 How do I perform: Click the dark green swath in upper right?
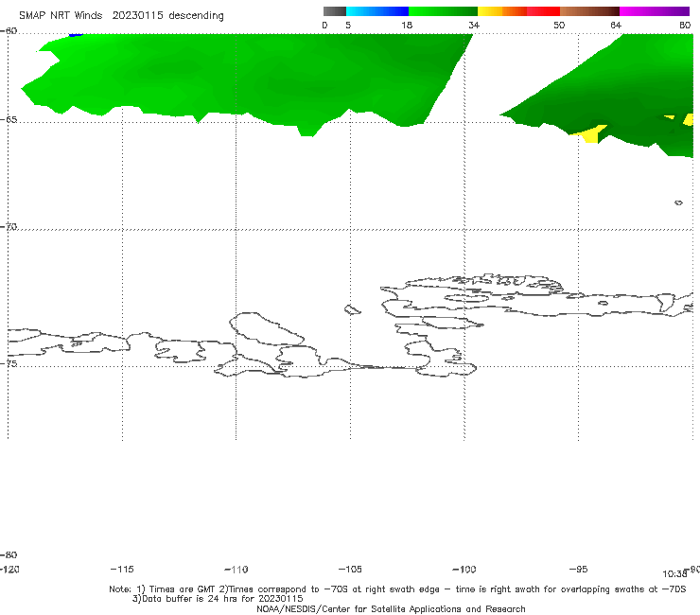tap(625, 98)
